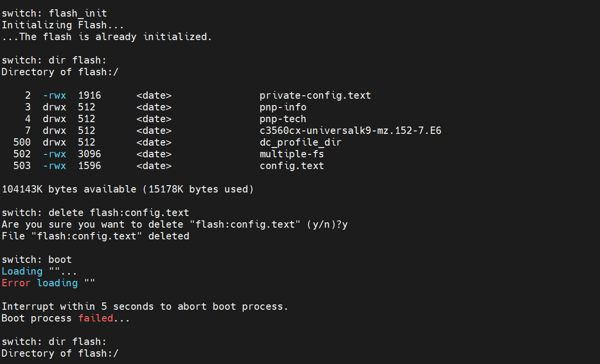Select c3560cx-universalk9-mz.152-7.E6 image folder name
The height and width of the screenshot is (364, 600).
tap(350, 130)
